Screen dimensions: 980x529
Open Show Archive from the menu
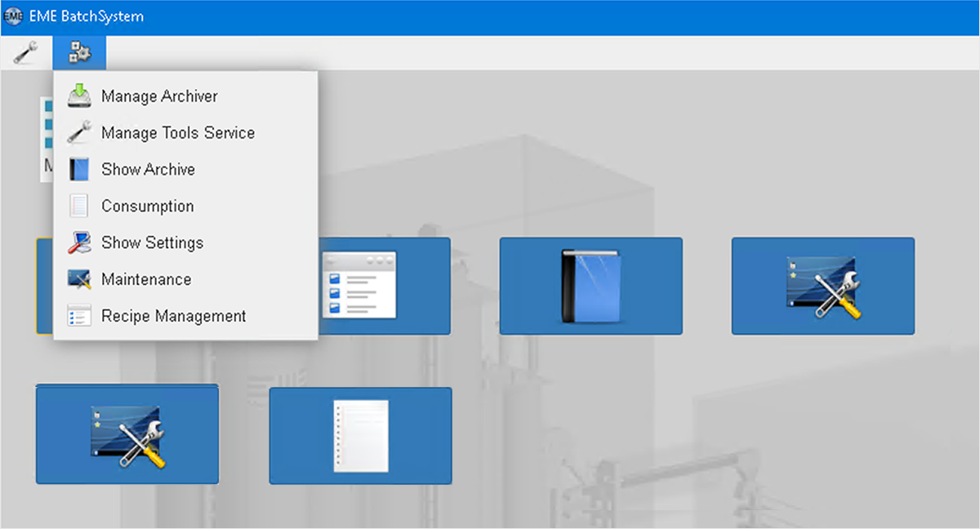click(185, 170)
